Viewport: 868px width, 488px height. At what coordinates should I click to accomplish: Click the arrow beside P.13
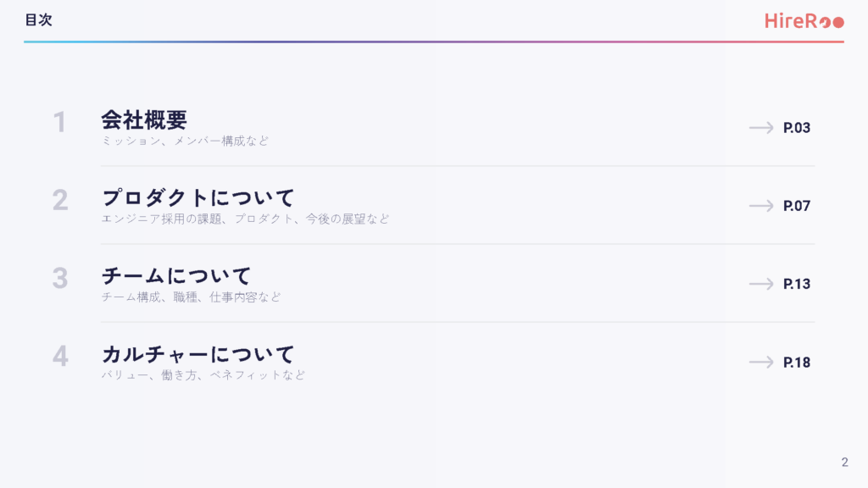click(x=761, y=284)
